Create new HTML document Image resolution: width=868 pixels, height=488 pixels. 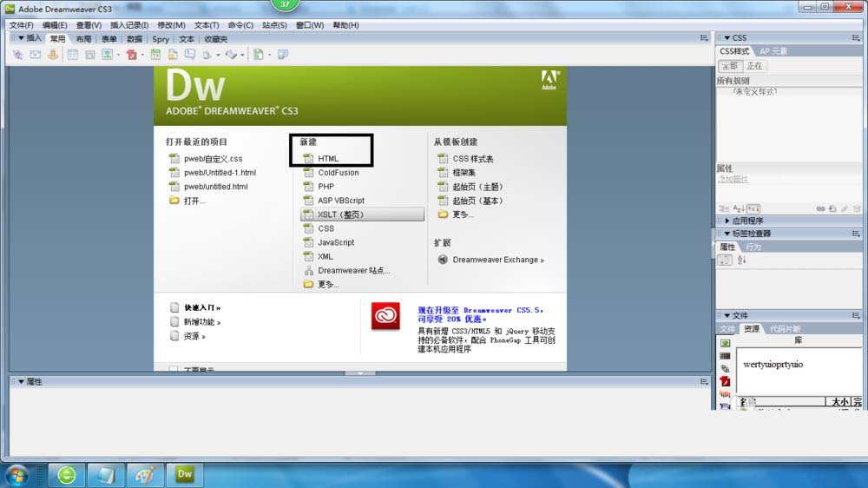pos(328,158)
